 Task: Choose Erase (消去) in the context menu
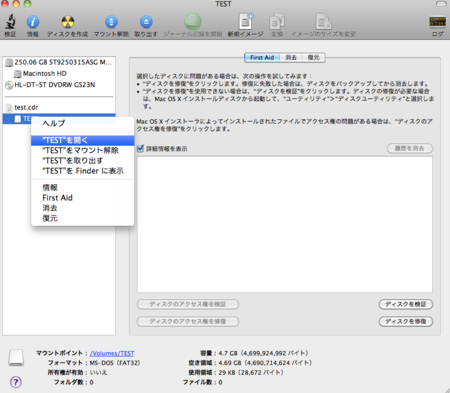pos(83,208)
